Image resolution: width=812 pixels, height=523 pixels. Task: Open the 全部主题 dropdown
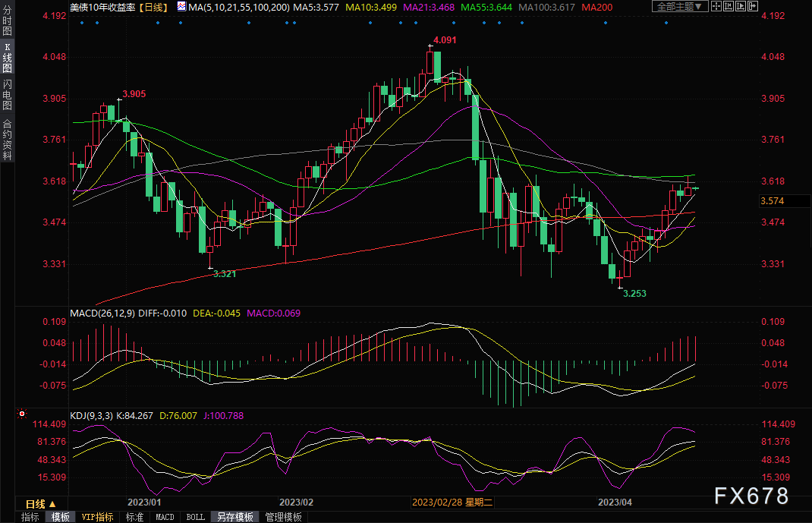point(679,6)
